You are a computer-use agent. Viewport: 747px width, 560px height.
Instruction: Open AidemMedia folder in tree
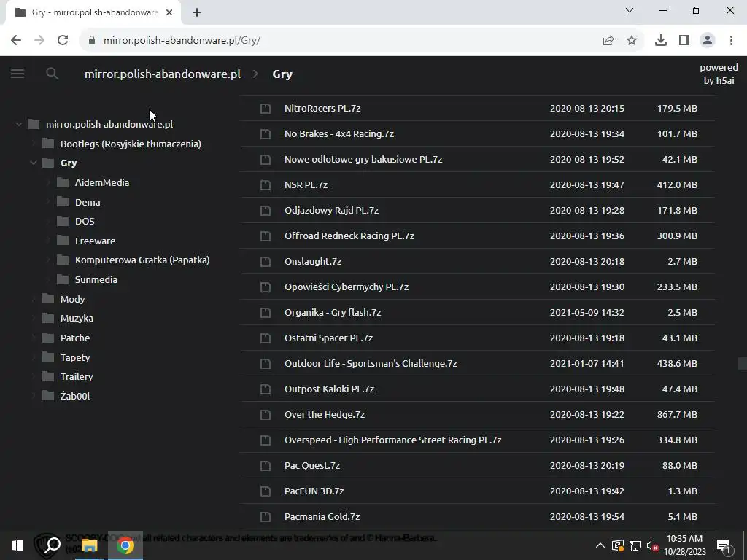point(102,182)
